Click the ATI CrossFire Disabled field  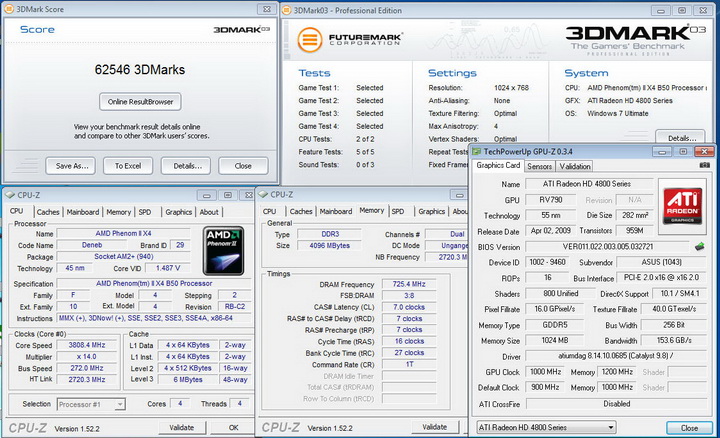tap(616, 404)
